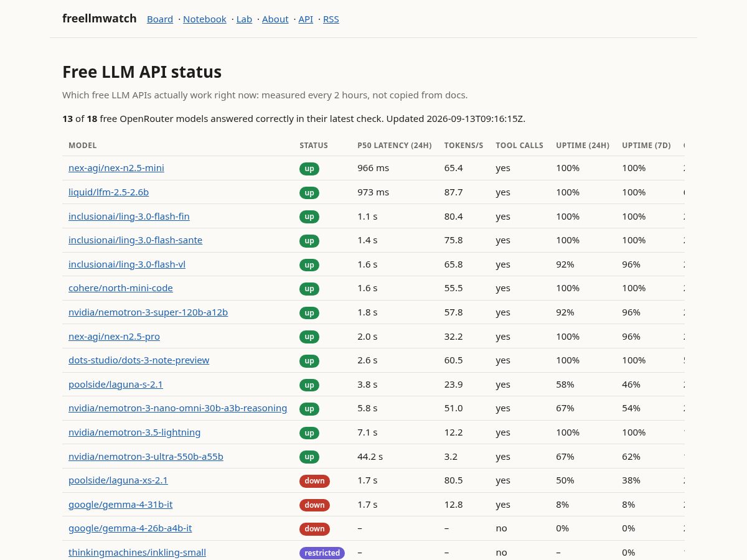Screen dimensions: 747x560
Task: Open google/gemma-4-26b-a4b-it model link
Action: tap(130, 528)
